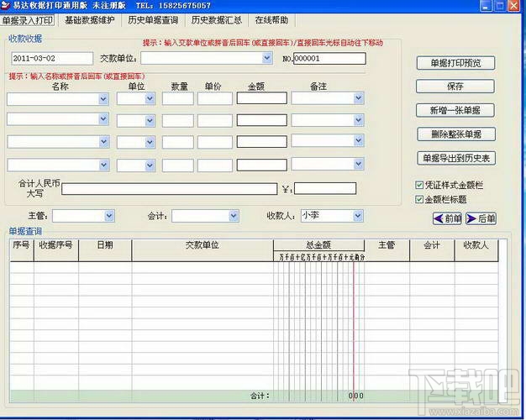Toggle 凭证样式金额栏 checkbox
Viewport: 526px width, 420px height.
419,185
